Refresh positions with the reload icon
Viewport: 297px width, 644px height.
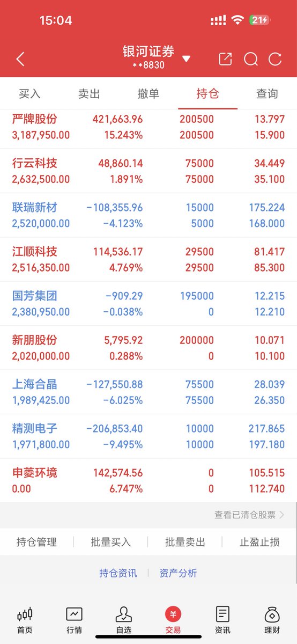tap(276, 59)
